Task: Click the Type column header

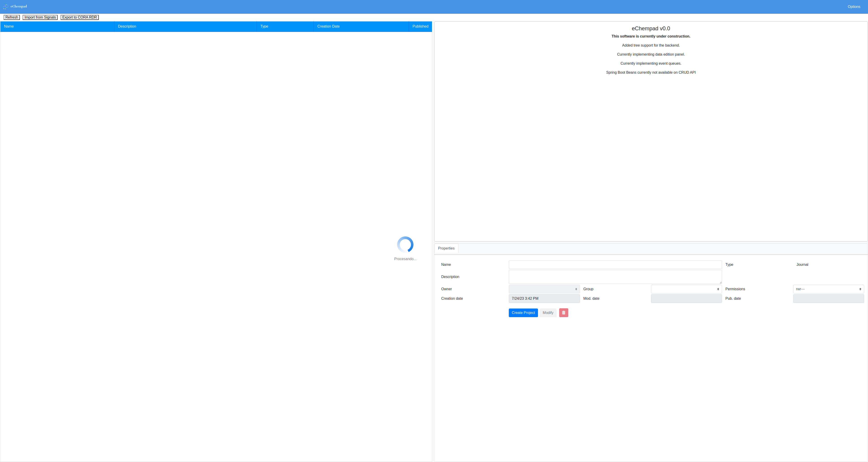Action: [x=264, y=26]
